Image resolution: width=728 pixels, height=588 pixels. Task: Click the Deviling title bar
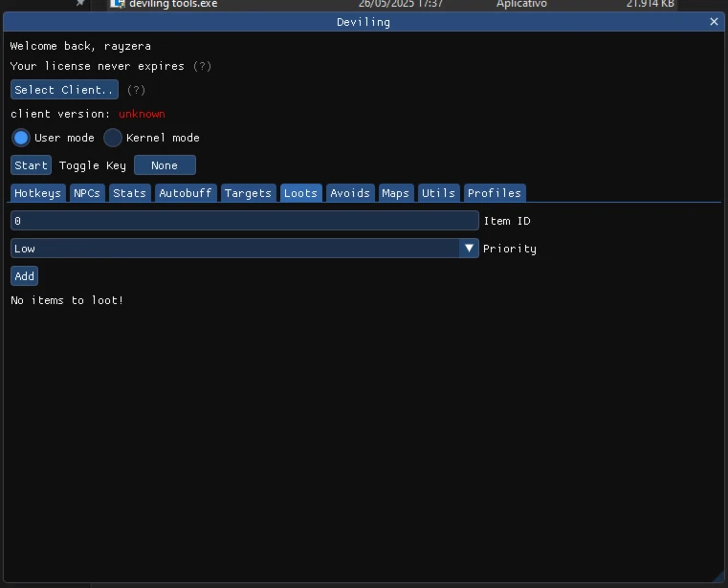[364, 22]
